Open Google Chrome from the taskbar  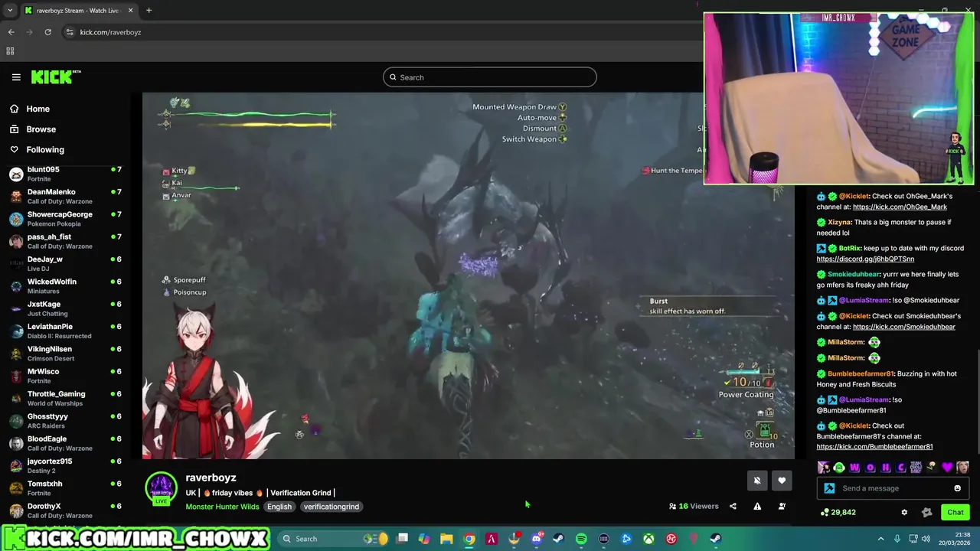coord(469,539)
